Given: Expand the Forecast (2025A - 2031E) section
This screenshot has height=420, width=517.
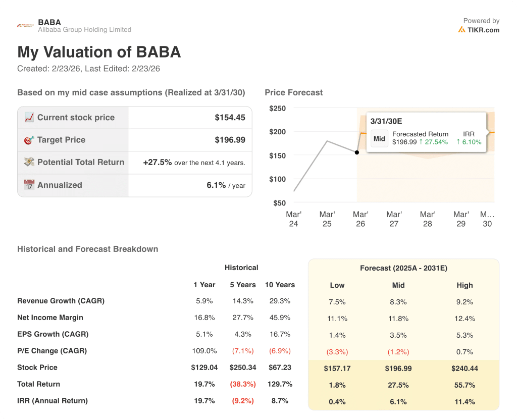Looking at the screenshot, I should point(404,268).
